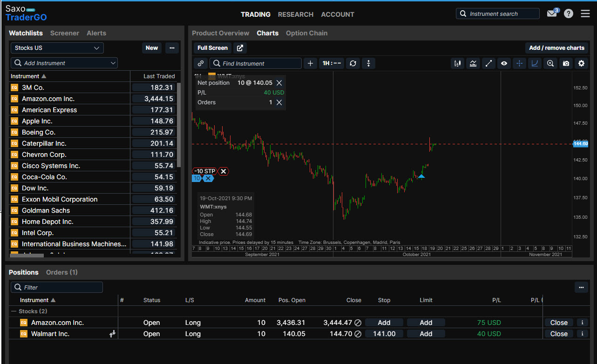Toggle the curve scale button on chart
Screen dimensions: 597x364
535,63
